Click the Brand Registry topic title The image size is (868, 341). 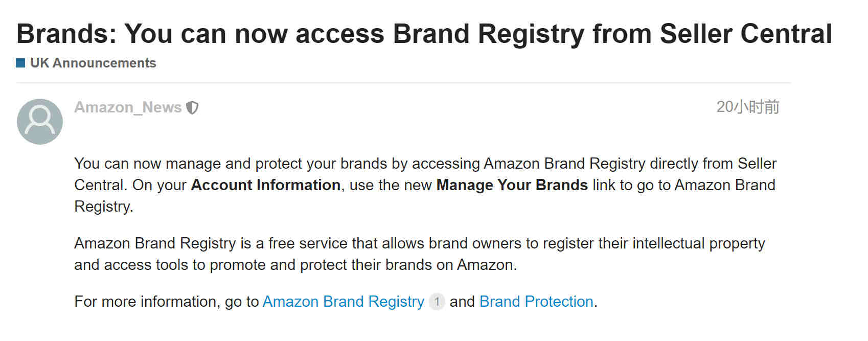[x=424, y=34]
